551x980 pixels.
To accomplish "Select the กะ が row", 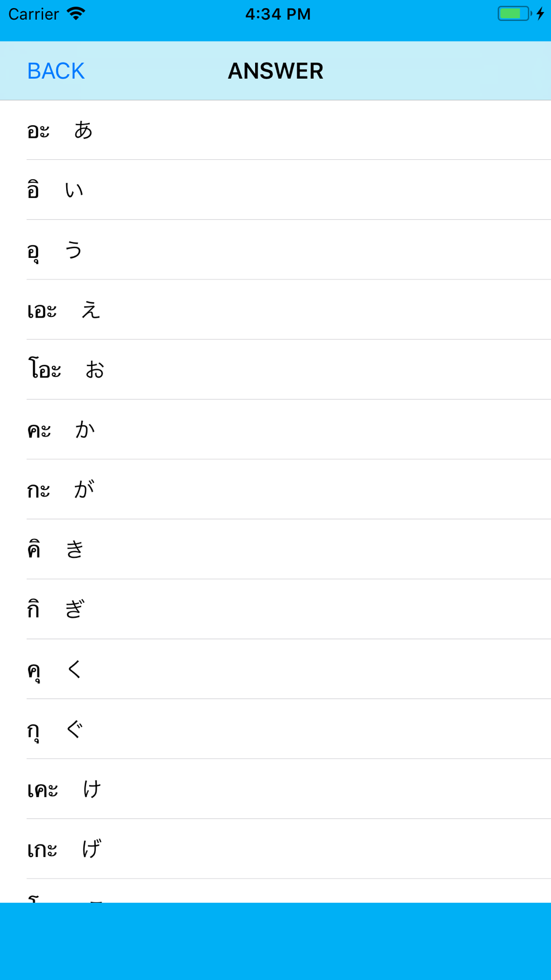I will point(275,489).
